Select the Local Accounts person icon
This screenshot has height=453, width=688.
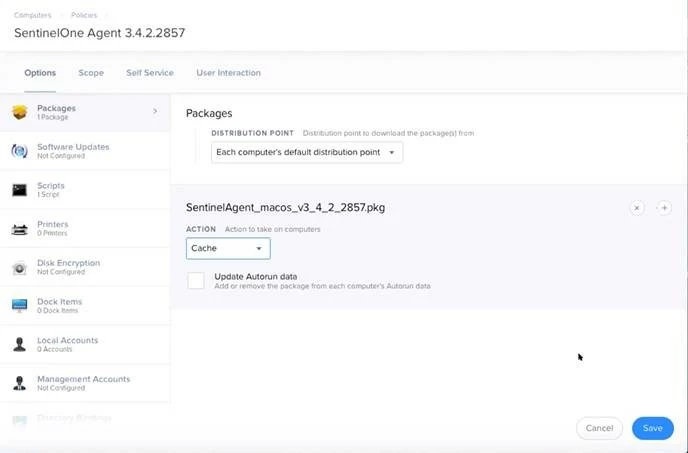[x=19, y=344]
